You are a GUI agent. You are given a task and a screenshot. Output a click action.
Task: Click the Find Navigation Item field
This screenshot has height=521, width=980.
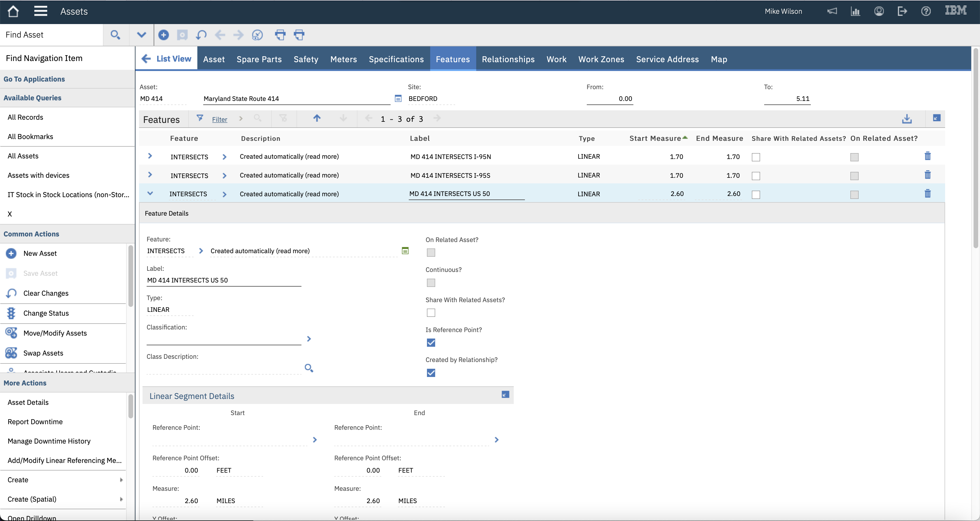click(x=67, y=58)
